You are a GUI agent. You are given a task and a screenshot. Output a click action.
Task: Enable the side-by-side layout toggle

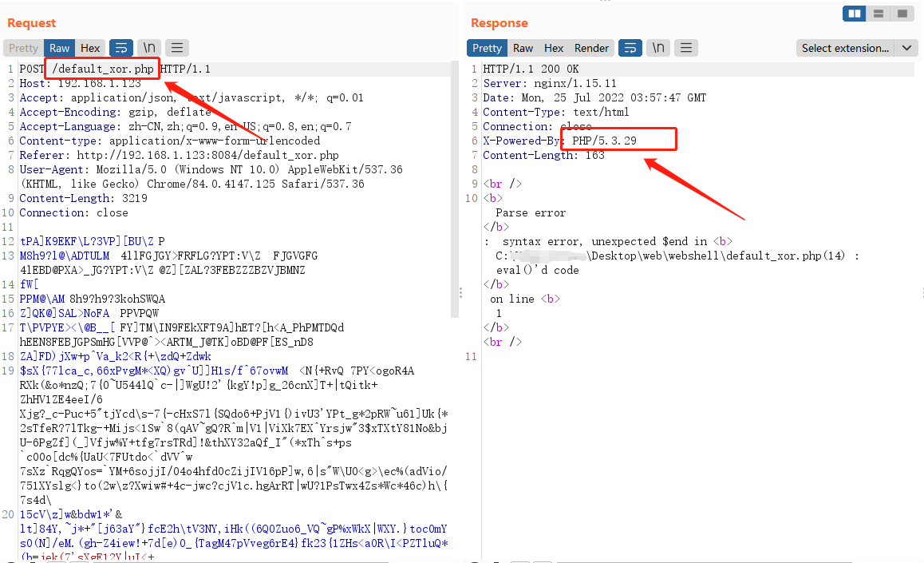coord(854,14)
